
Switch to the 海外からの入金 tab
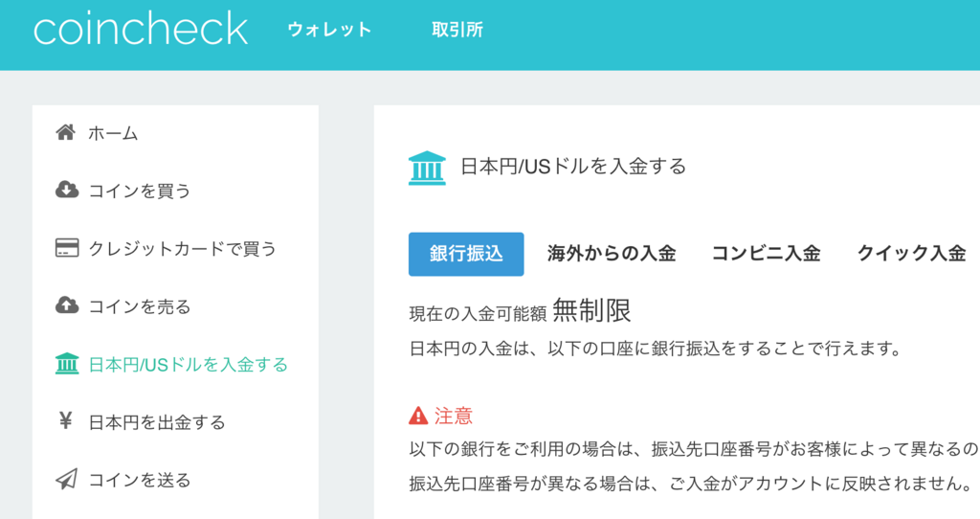click(612, 253)
